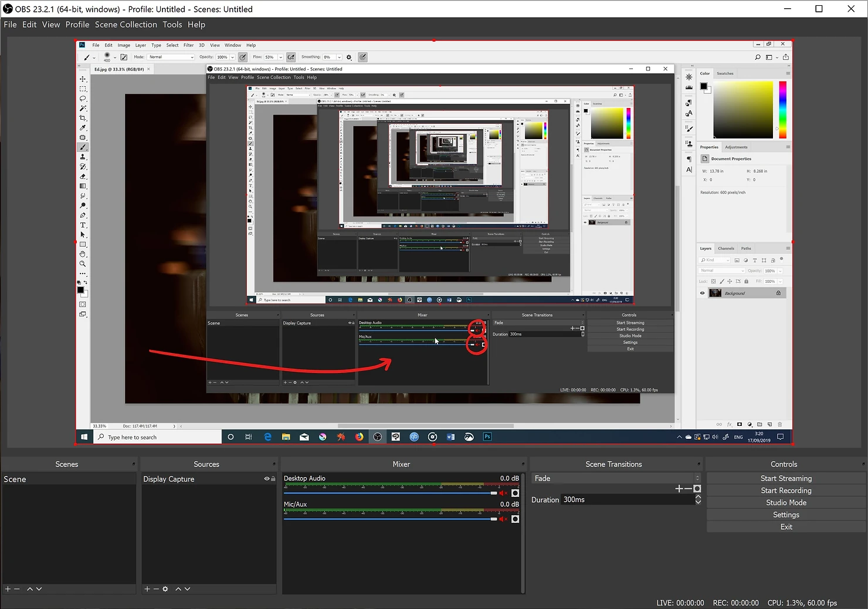Select the Lasso tool in outermost Photoshop window
Viewport: 868px width, 609px height.
[x=83, y=99]
